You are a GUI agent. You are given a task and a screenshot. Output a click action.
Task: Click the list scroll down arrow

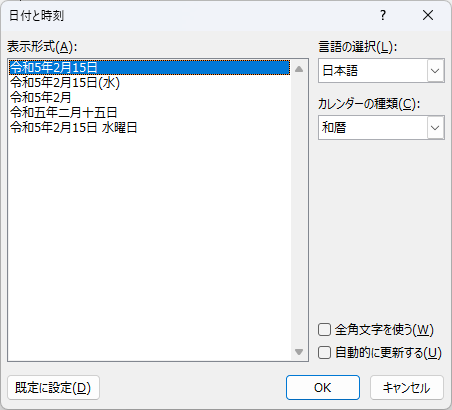[299, 352]
